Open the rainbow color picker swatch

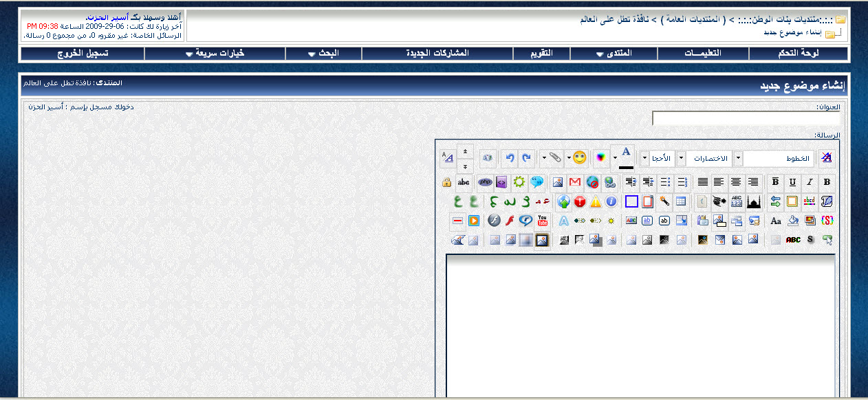point(600,158)
